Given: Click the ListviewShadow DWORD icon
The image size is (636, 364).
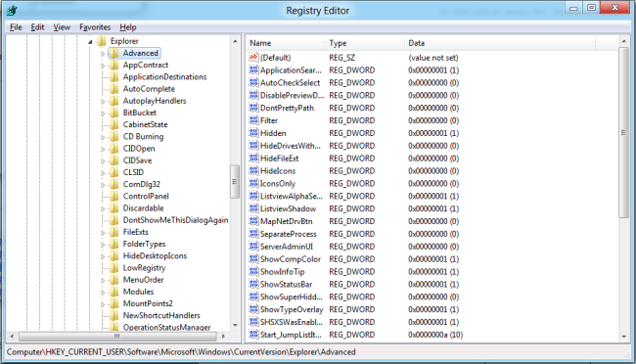Looking at the screenshot, I should (253, 208).
